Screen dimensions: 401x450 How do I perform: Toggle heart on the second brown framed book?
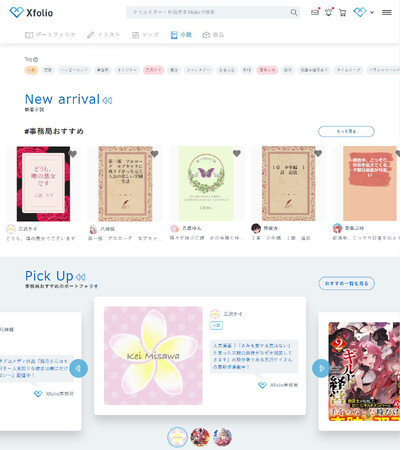click(318, 153)
